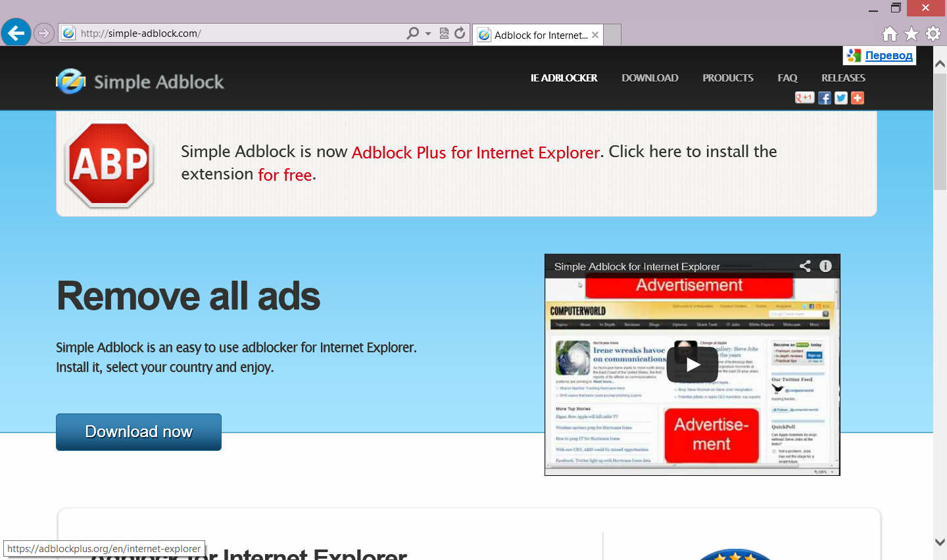Image resolution: width=947 pixels, height=560 pixels.
Task: Open the search dropdown arrow in address bar
Action: pyautogui.click(x=428, y=34)
